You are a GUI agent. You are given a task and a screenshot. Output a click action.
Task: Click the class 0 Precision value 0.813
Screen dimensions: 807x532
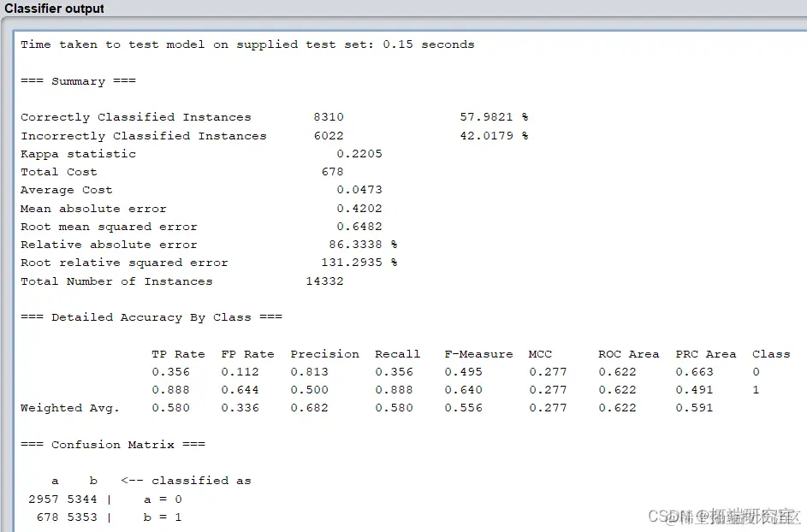point(309,372)
